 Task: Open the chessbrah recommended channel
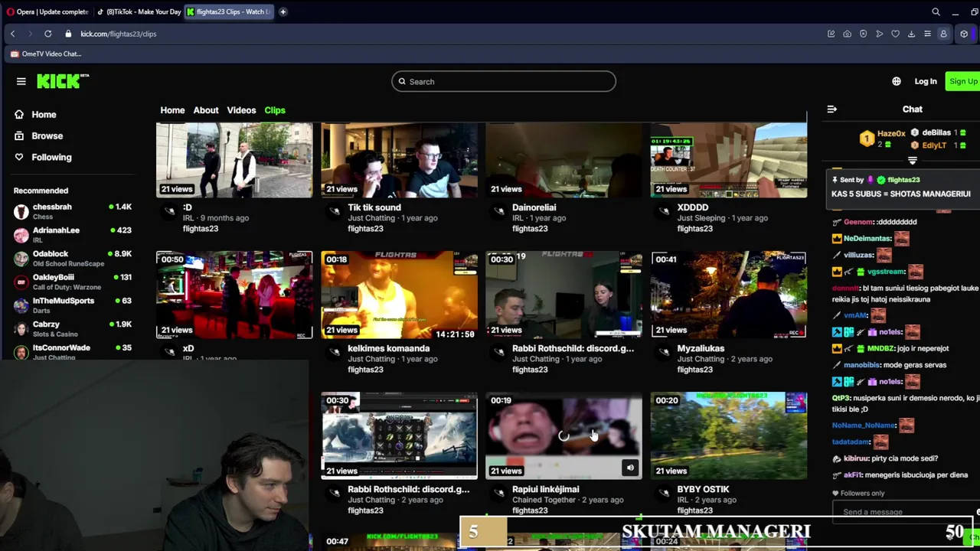[x=73, y=211]
